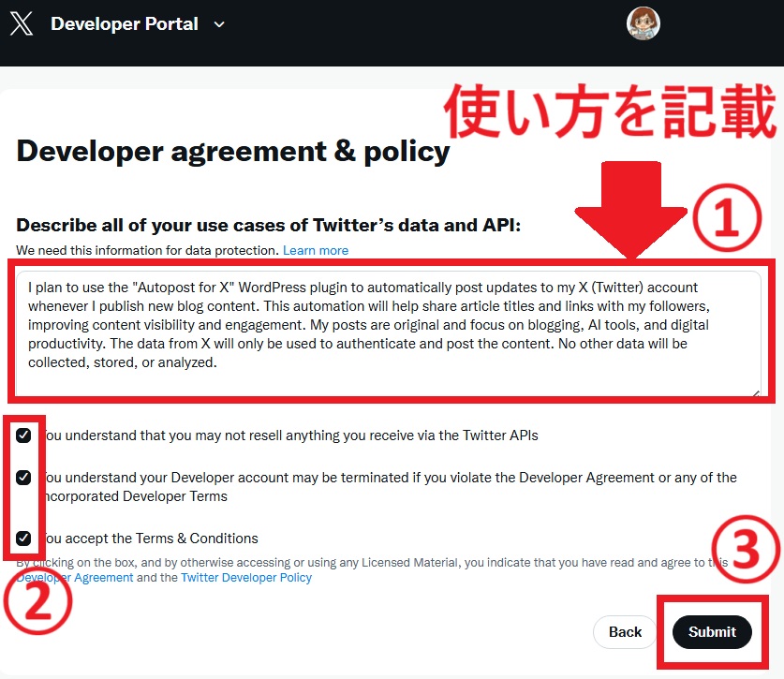This screenshot has width=784, height=679.
Task: Click the X logo icon
Action: [22, 24]
